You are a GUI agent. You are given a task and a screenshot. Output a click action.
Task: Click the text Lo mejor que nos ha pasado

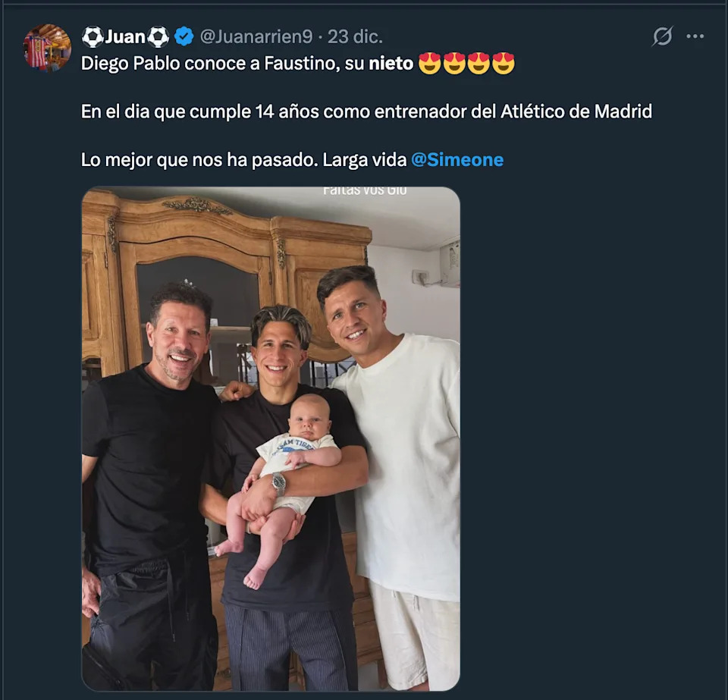coord(243,160)
